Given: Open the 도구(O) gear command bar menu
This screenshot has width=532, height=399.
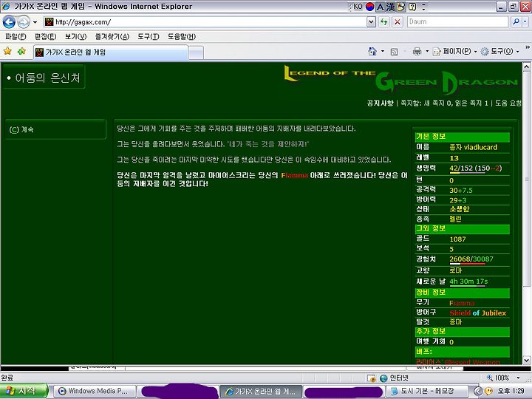Looking at the screenshot, I should [x=500, y=51].
